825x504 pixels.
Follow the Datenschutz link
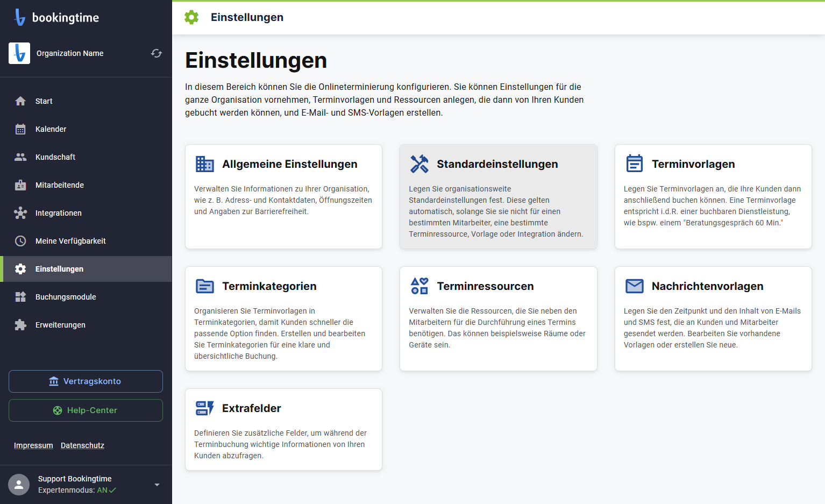(x=82, y=445)
